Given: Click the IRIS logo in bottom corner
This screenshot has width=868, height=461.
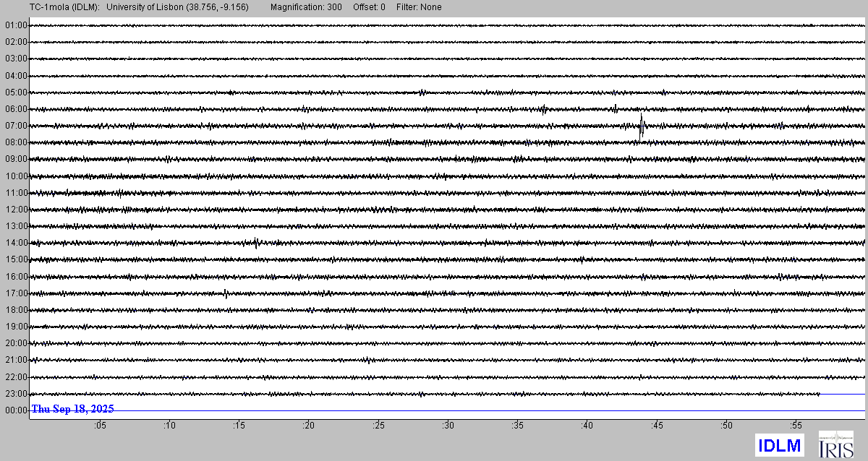Looking at the screenshot, I should [835, 444].
